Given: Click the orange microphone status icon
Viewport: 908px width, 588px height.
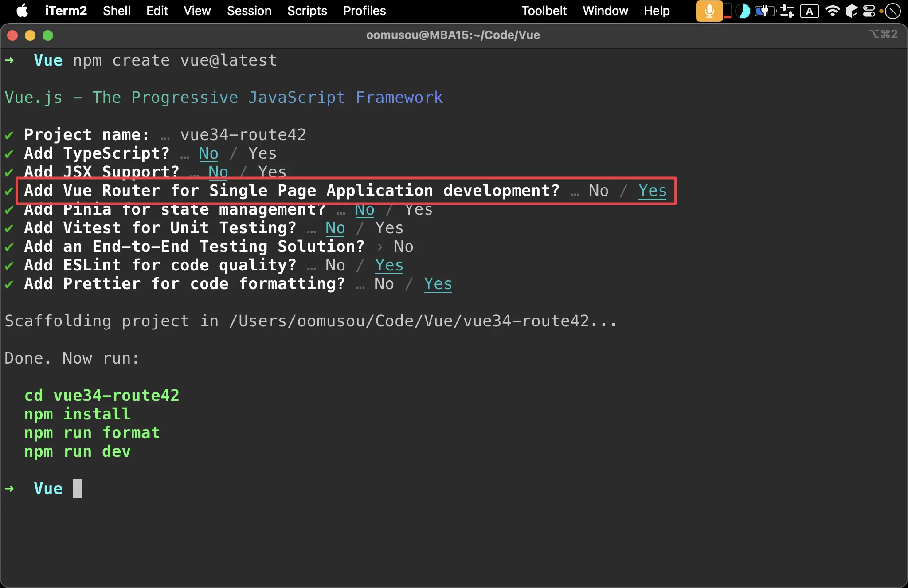Looking at the screenshot, I should point(709,11).
